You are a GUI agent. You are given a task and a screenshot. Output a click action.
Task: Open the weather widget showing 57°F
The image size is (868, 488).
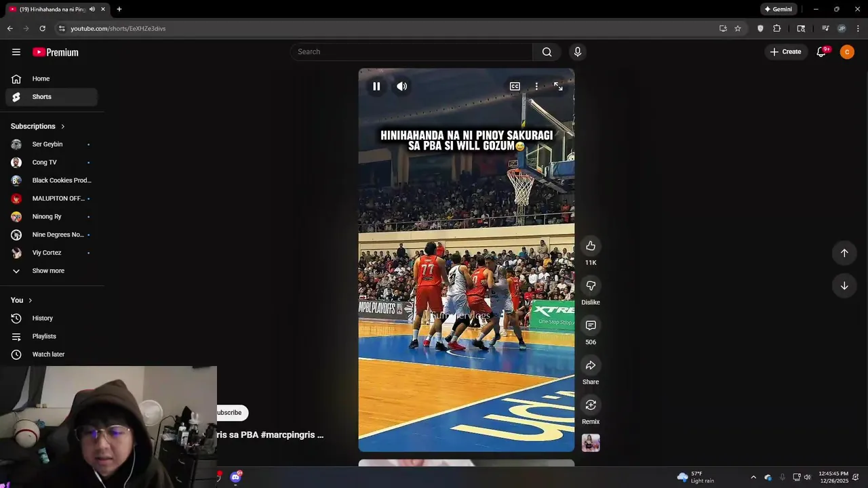click(x=696, y=477)
